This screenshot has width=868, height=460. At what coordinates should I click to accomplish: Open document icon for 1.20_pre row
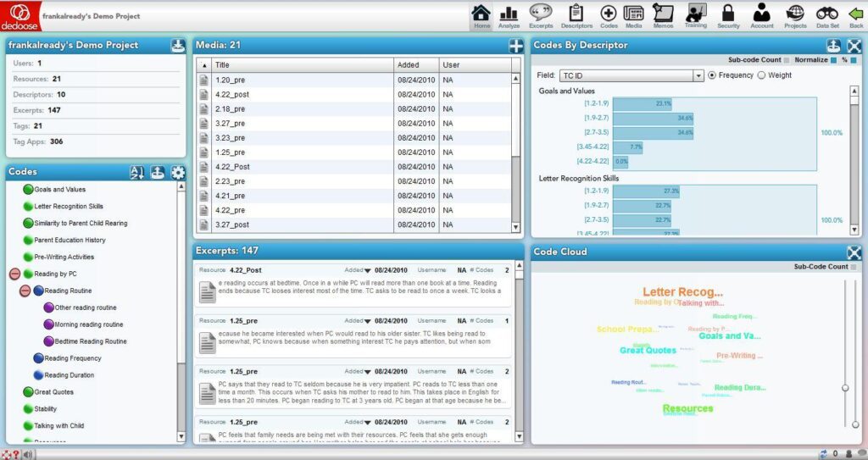(x=203, y=80)
